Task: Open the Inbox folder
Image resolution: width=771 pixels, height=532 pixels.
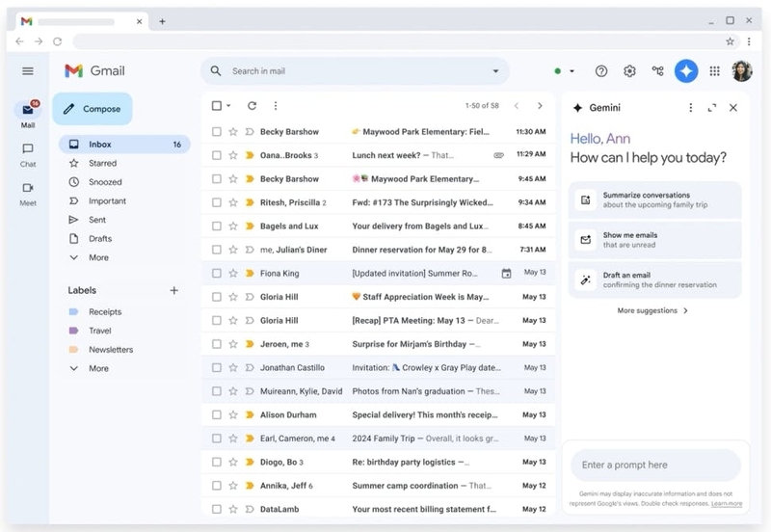Action: tap(125, 145)
